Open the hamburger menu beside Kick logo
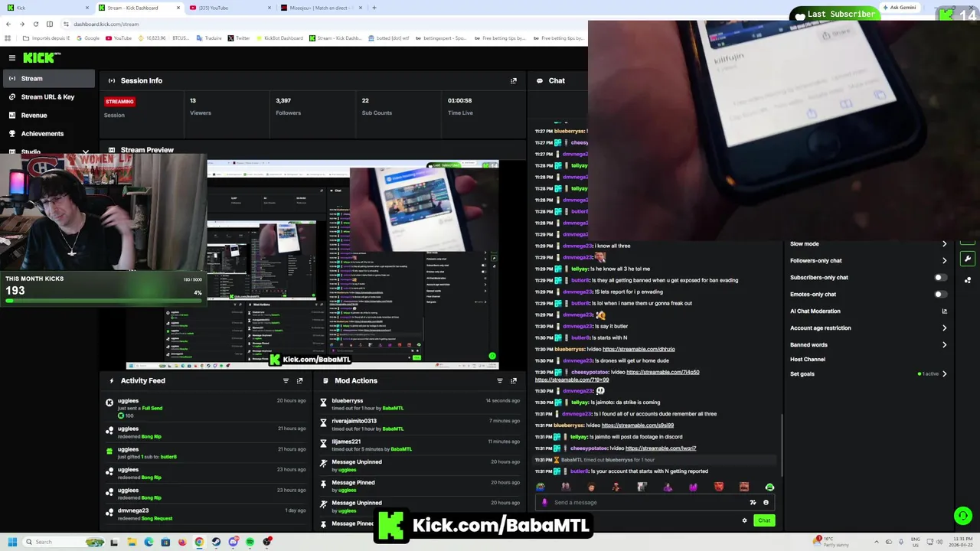Image resolution: width=980 pixels, height=551 pixels. coord(12,57)
